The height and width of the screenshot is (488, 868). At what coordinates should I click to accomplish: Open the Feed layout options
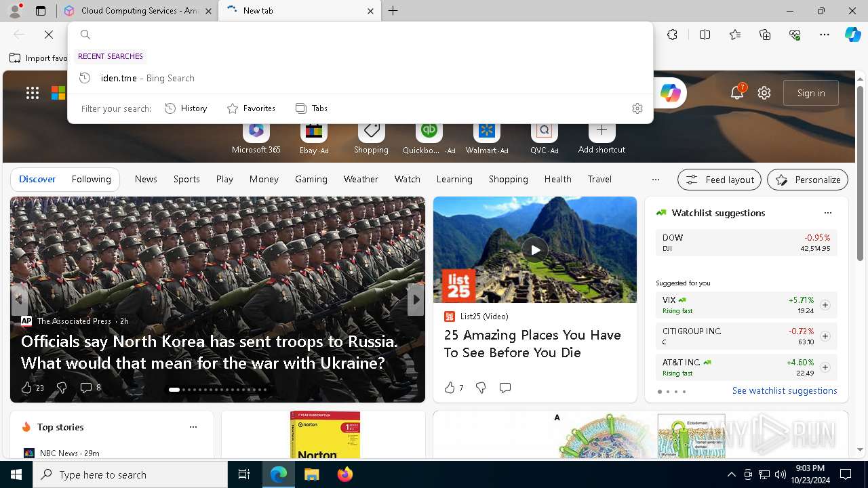[x=719, y=180]
